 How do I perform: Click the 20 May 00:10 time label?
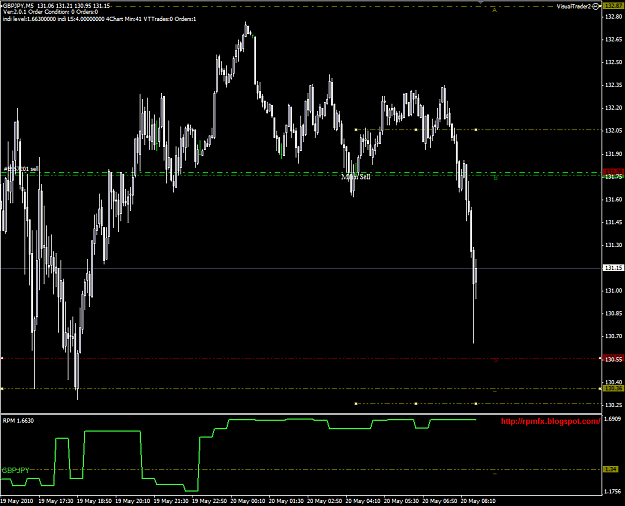[248, 501]
